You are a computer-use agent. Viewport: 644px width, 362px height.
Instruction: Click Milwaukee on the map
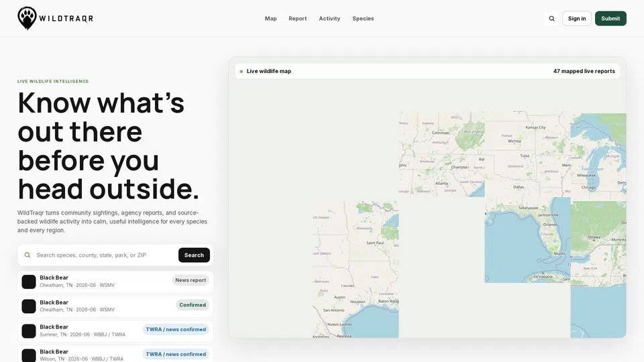tap(586, 175)
